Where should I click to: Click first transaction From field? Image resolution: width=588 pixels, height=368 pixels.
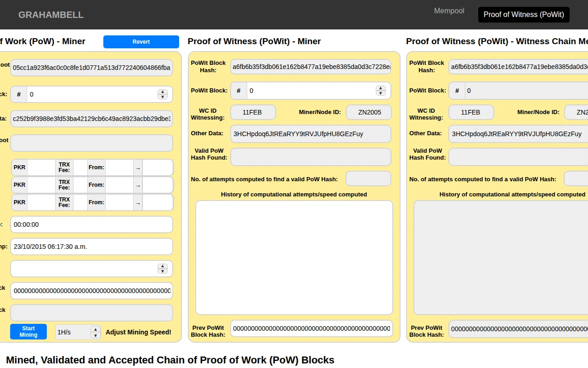coord(119,167)
